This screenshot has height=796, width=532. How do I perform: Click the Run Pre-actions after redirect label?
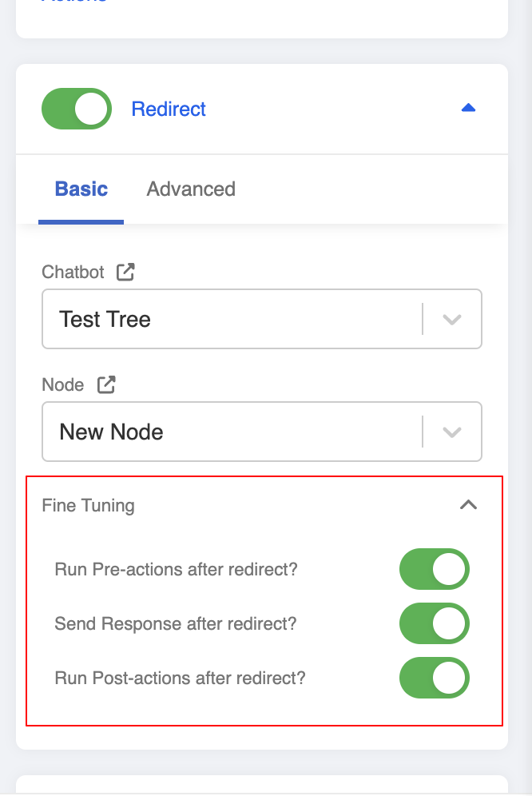point(176,570)
